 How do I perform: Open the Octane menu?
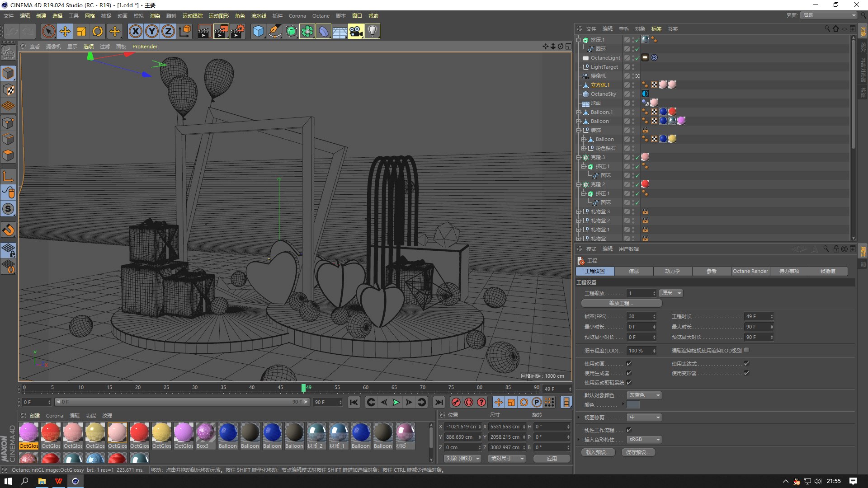coord(321,16)
